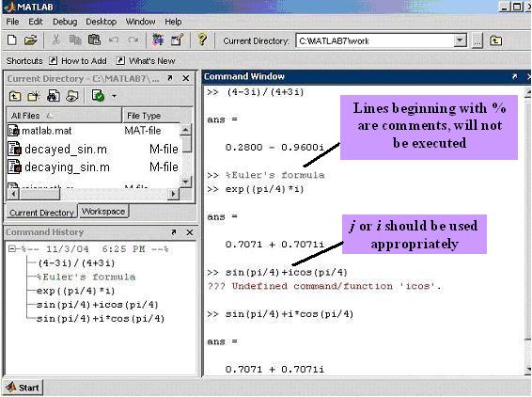Viewport: 532px width, 397px height.
Task: Click the Shortcuts label in shortcuts bar
Action: (x=24, y=61)
